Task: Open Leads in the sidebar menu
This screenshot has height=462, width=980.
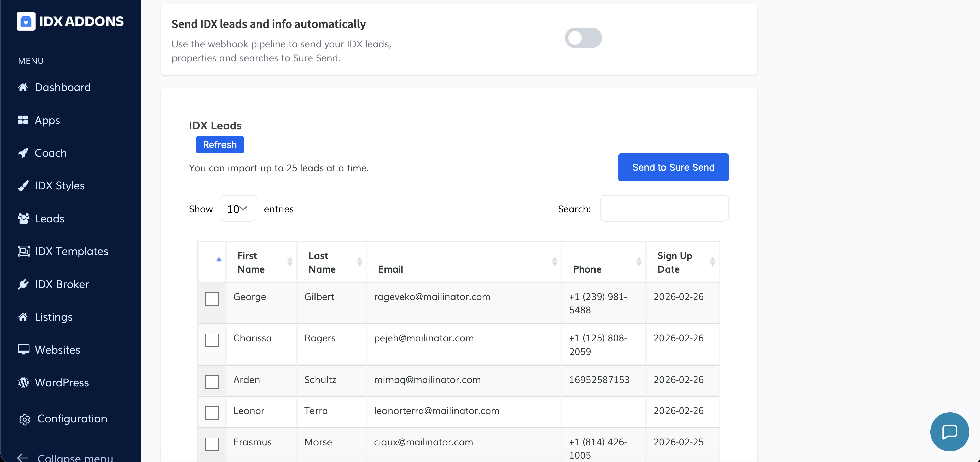Action: point(49,219)
